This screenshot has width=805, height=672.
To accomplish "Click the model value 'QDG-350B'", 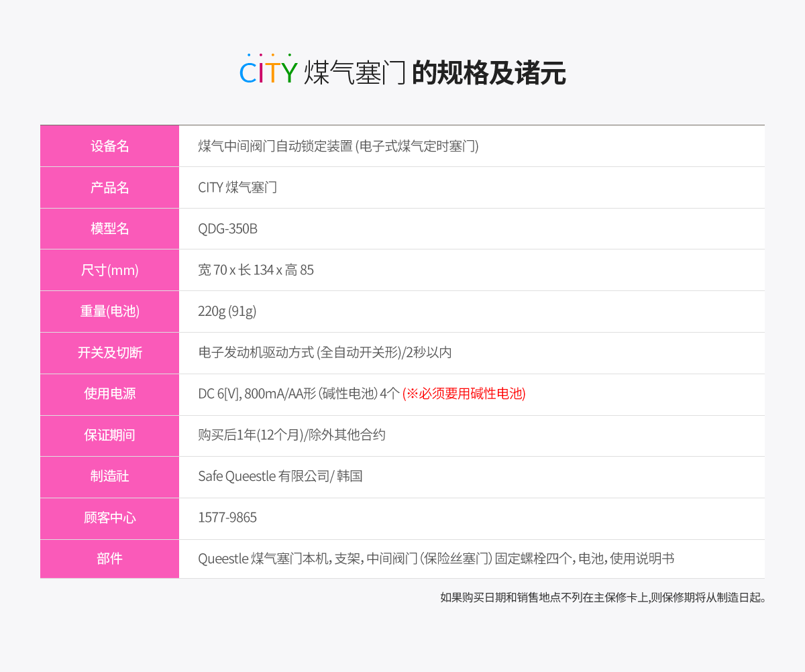I will pyautogui.click(x=227, y=229).
